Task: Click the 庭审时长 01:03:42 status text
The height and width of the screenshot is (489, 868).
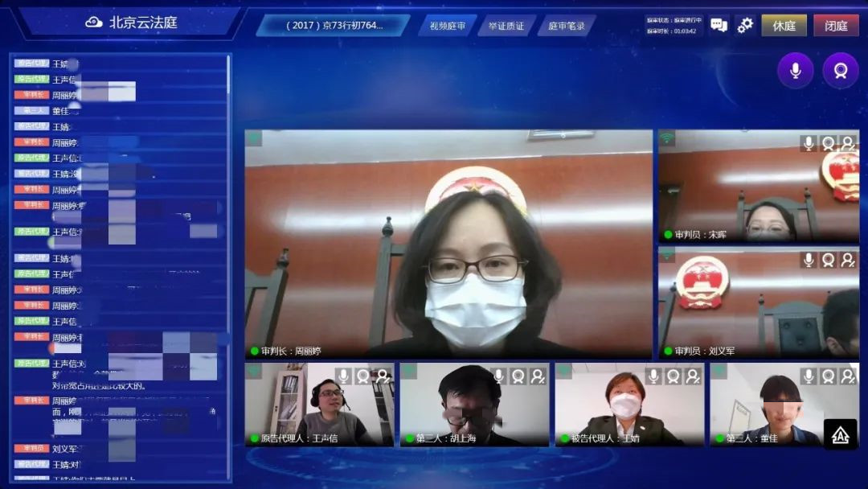Action: pyautogui.click(x=671, y=31)
